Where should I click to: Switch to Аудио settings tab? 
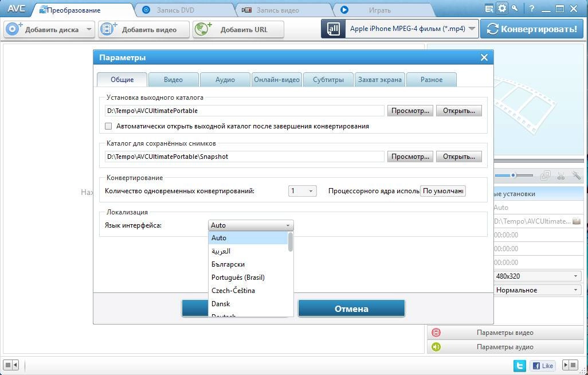[225, 80]
